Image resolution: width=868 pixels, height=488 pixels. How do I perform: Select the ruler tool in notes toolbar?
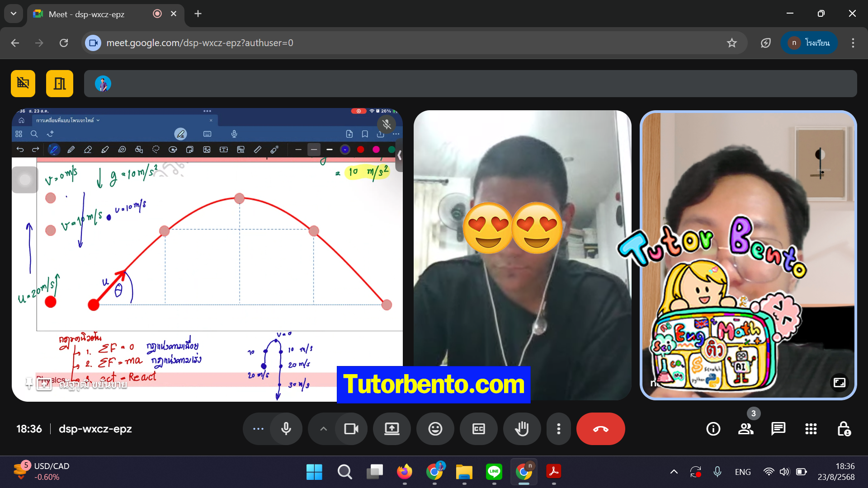click(x=258, y=150)
